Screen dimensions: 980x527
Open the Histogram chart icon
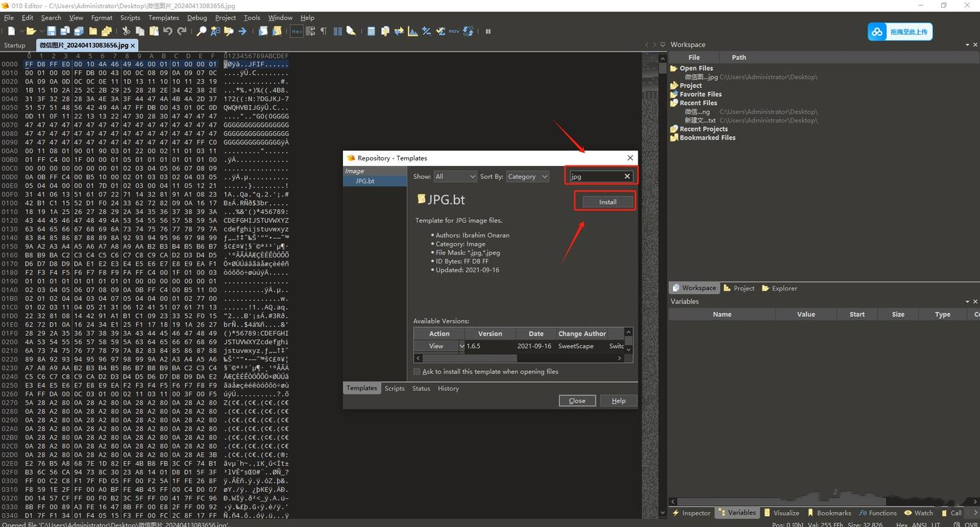coord(412,31)
